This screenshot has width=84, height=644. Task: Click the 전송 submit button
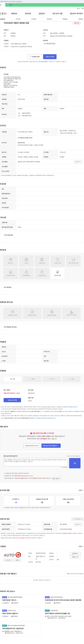click(x=75, y=463)
